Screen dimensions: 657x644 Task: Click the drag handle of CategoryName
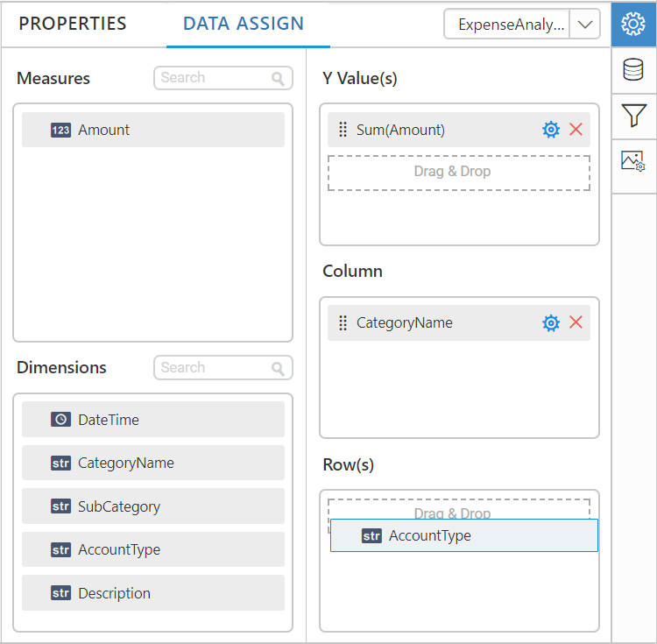(343, 322)
